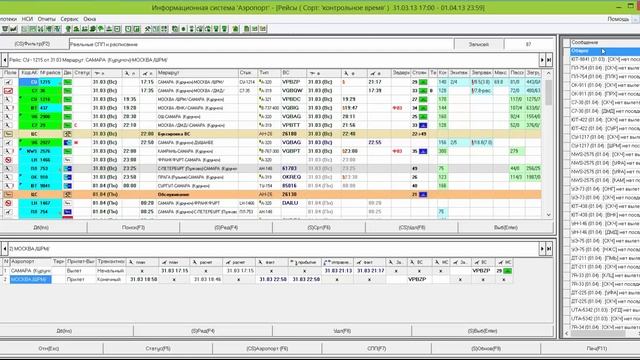Select the highlighted МОСКВА /ШРМ/ airport cell
This screenshot has width=640, height=360.
[x=31, y=279]
